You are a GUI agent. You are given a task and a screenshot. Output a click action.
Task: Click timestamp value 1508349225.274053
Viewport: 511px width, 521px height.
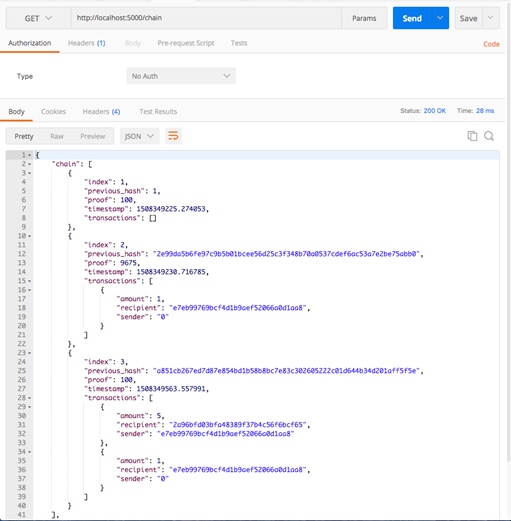pyautogui.click(x=171, y=209)
